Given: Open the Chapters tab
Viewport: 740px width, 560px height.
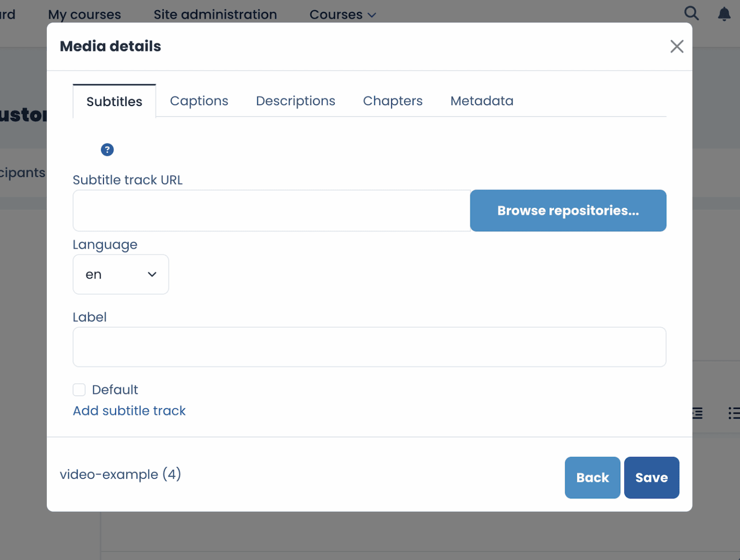Looking at the screenshot, I should [x=393, y=101].
